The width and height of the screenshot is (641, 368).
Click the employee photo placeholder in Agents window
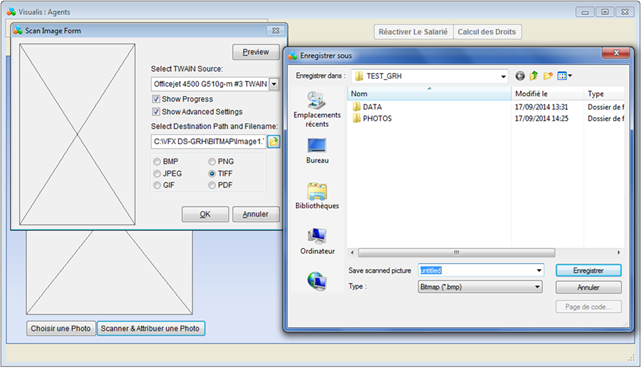[110, 272]
